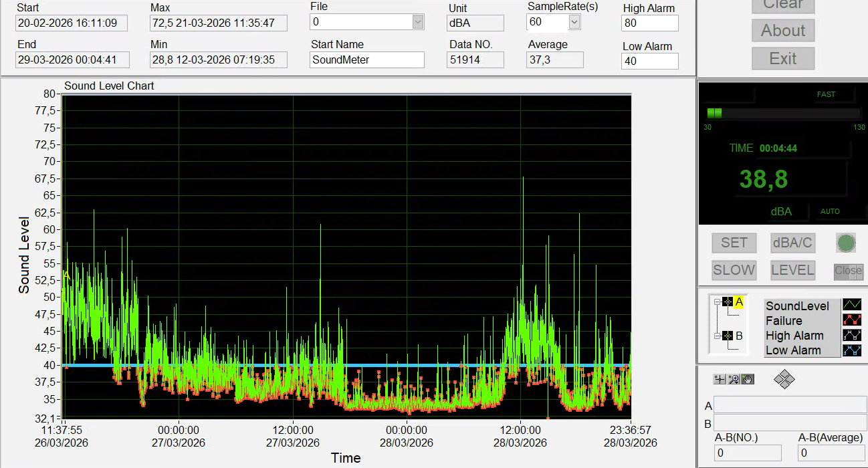Open the SampleRate(s) dropdown
Image resolution: width=868 pixels, height=468 pixels.
574,22
